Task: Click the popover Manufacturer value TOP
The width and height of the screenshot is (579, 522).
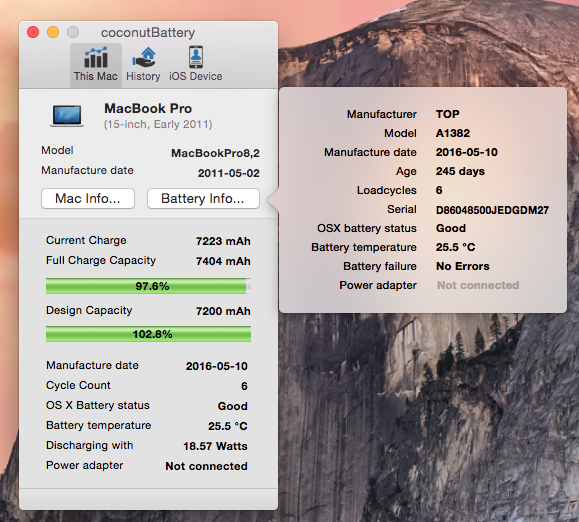Action: tap(448, 114)
